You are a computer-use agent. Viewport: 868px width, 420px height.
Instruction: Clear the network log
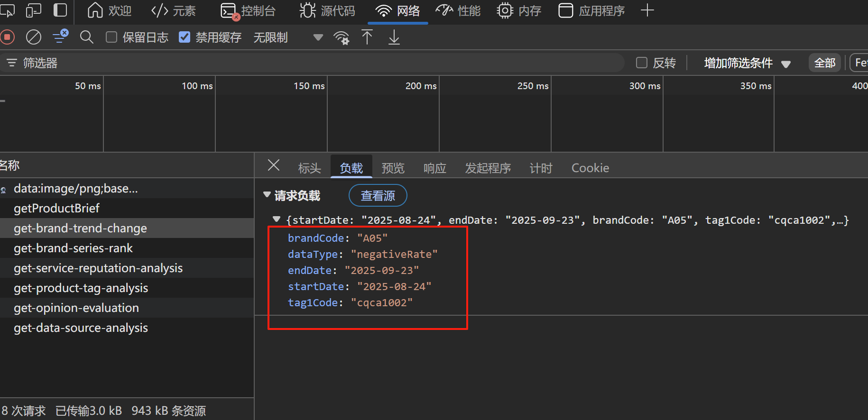click(33, 37)
